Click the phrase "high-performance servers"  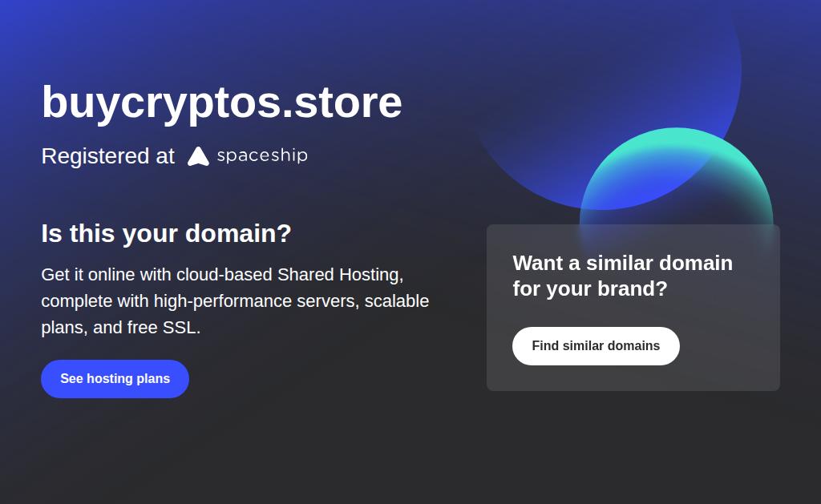point(256,301)
